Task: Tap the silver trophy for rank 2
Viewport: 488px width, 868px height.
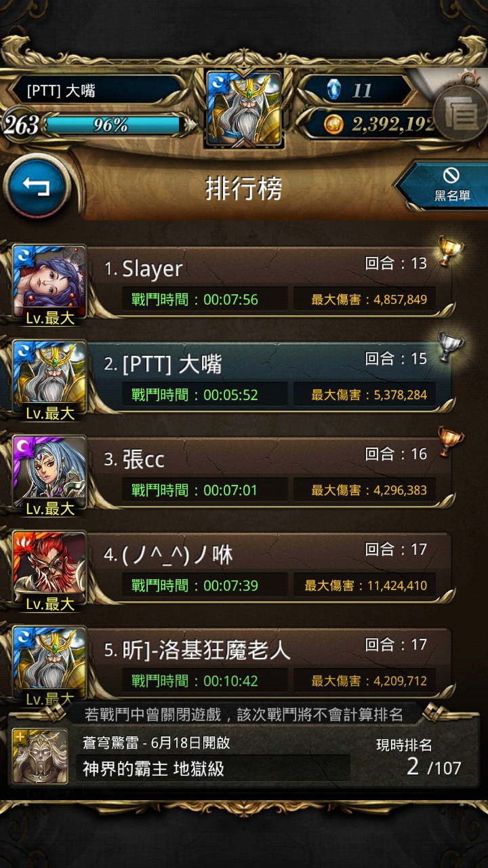Action: coord(449,345)
